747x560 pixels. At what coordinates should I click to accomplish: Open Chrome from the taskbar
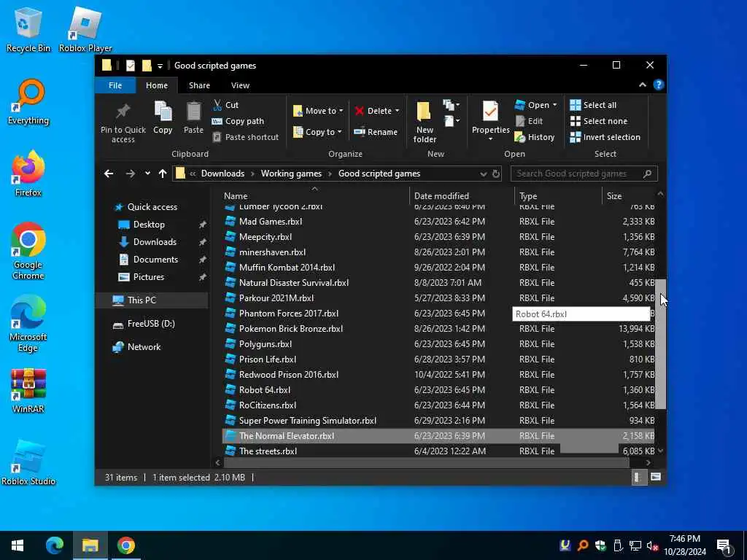click(125, 545)
